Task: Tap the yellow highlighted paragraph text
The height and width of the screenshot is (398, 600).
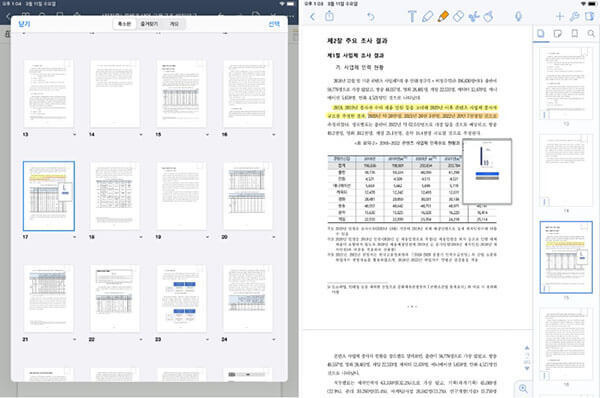Action: point(412,112)
